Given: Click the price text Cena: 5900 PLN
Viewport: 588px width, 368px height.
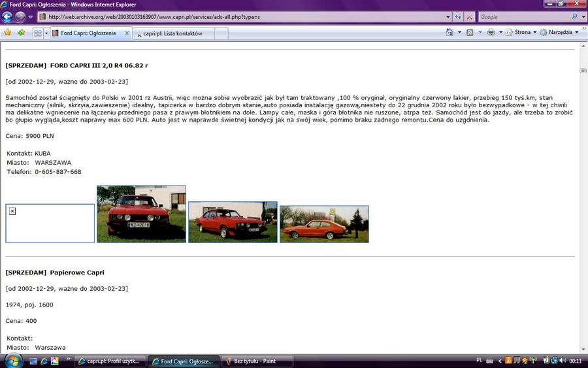Looking at the screenshot, I should point(29,136).
